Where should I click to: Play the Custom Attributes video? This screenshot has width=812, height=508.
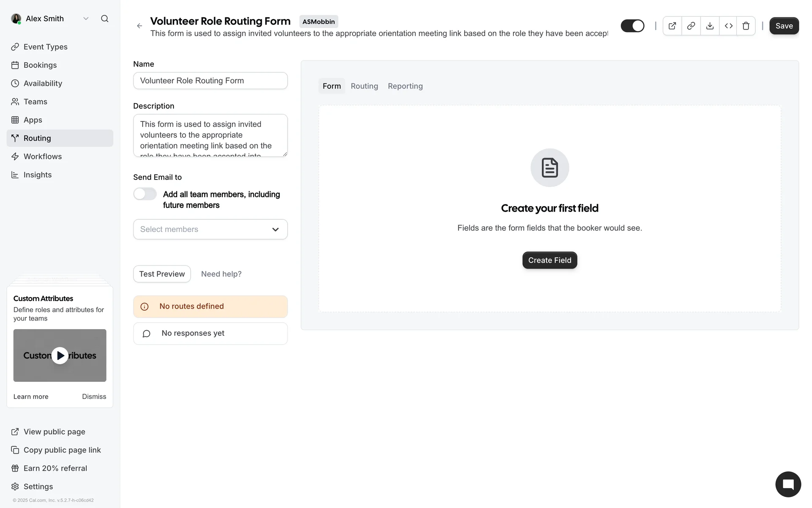(x=60, y=356)
